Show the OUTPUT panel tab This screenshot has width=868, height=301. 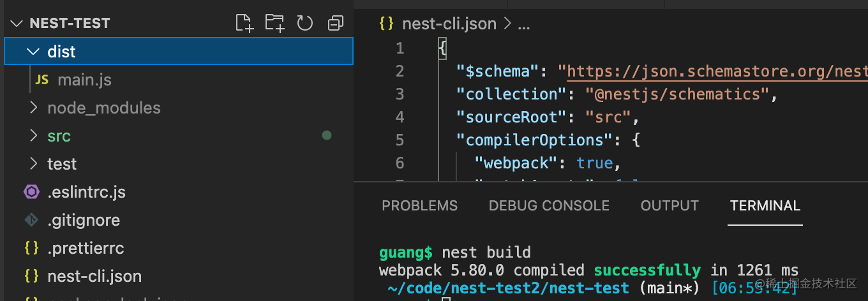tap(670, 206)
